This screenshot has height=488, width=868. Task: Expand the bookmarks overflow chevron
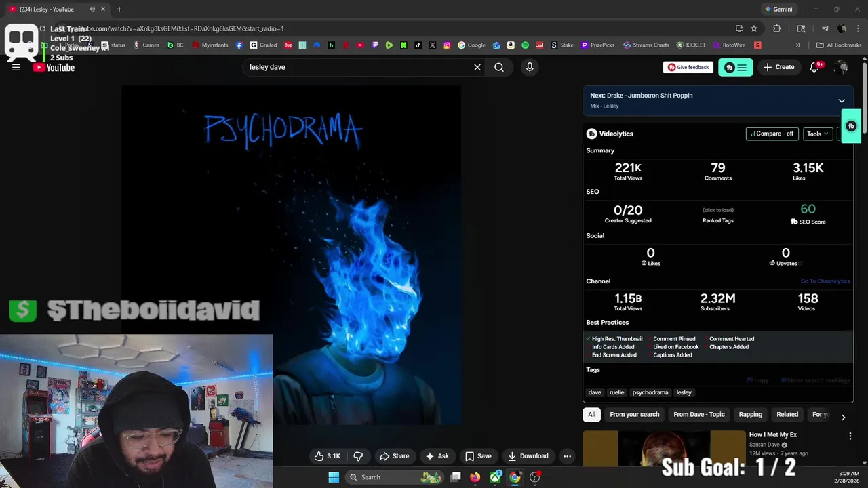[798, 45]
